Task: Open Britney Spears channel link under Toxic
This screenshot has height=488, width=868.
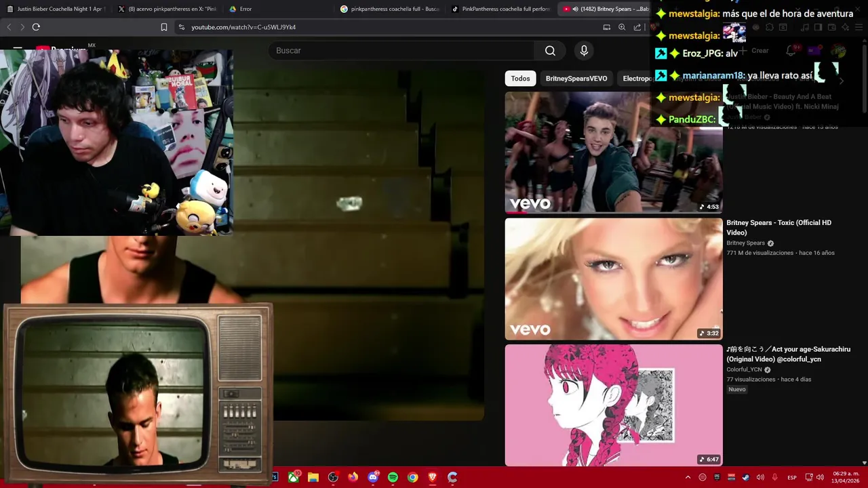Action: pyautogui.click(x=745, y=243)
